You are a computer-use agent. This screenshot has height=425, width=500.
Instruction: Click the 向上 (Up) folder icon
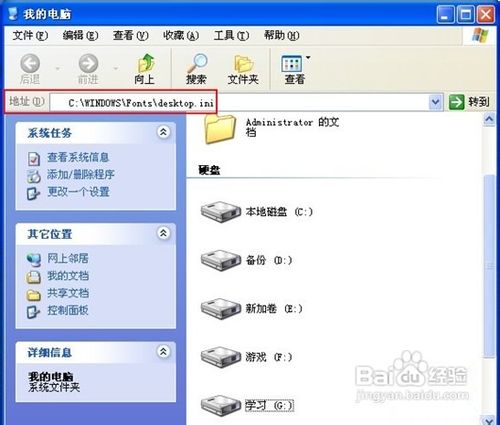pyautogui.click(x=145, y=63)
